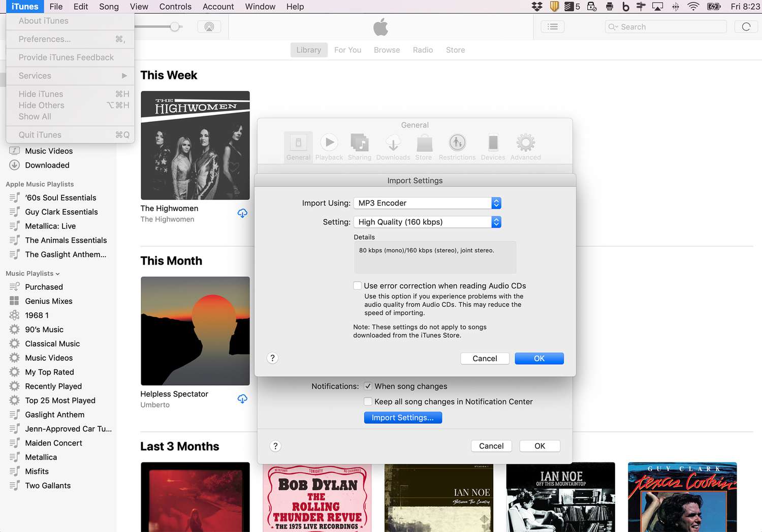The height and width of the screenshot is (532, 762).
Task: Open the Up Next list icon in toolbar
Action: tap(552, 26)
